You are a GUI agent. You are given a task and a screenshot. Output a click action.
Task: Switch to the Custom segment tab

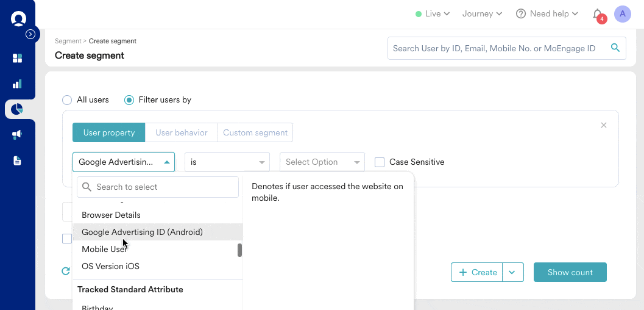coord(255,133)
